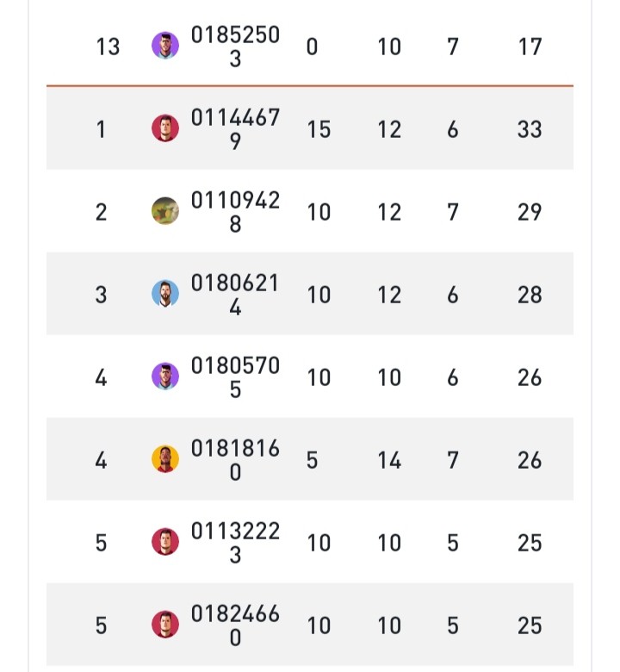Viewport: 620px width, 672px height.
Task: Click avatar icon beside ID 01824660
Action: click(165, 625)
